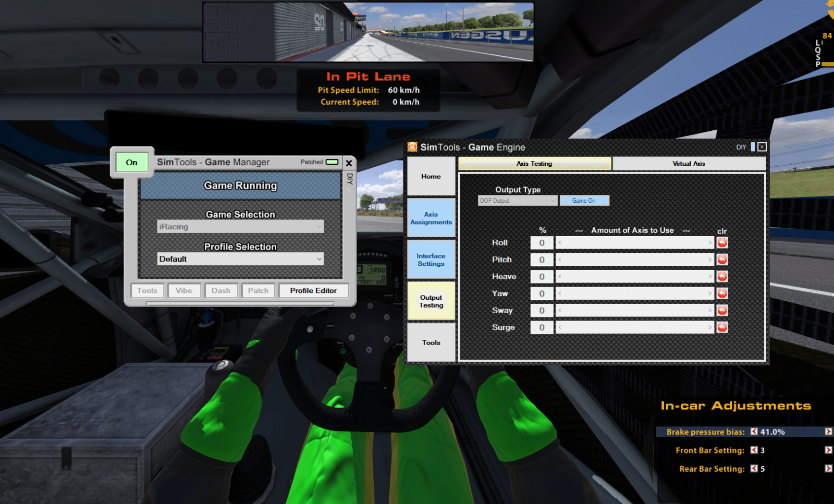Click the DIY side tab on Game Manager
Viewport: 834px width, 504px height.
pyautogui.click(x=350, y=179)
